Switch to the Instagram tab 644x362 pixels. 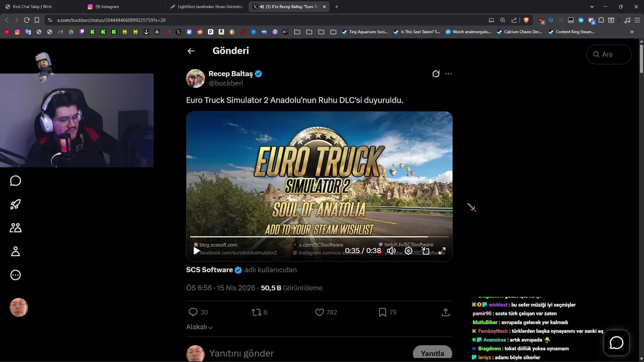[123, 7]
